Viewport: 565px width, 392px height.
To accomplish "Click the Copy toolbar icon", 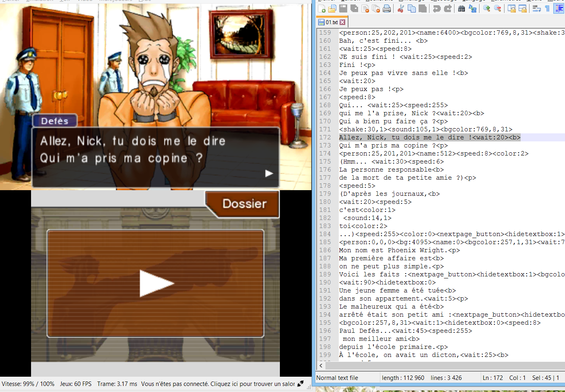I will click(411, 8).
